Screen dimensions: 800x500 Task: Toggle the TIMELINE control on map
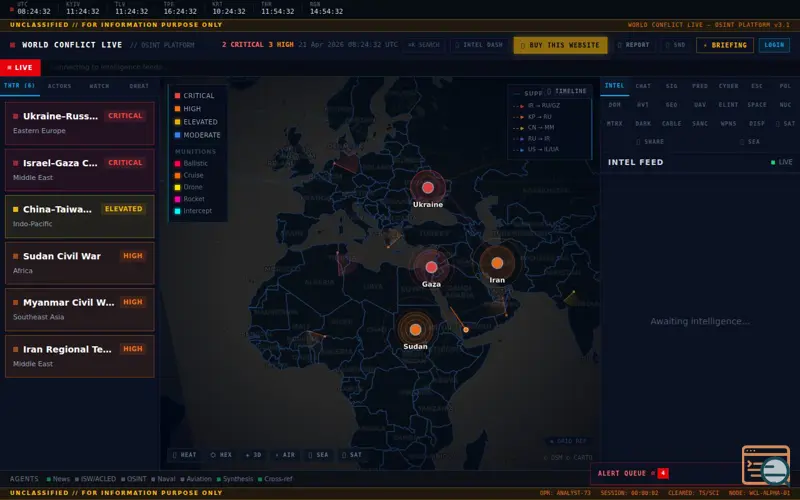567,91
